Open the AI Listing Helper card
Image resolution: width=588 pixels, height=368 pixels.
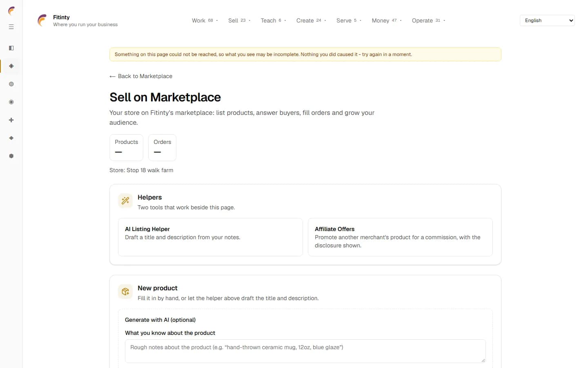[210, 237]
